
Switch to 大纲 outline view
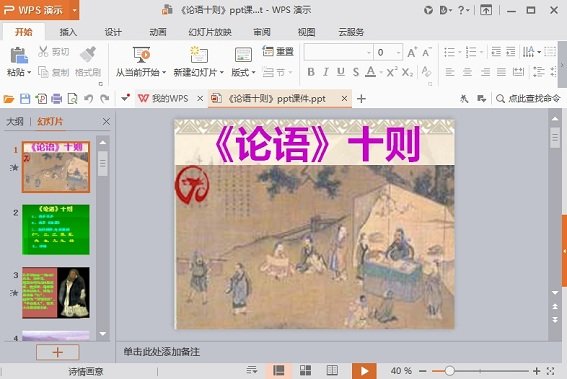tap(15, 122)
